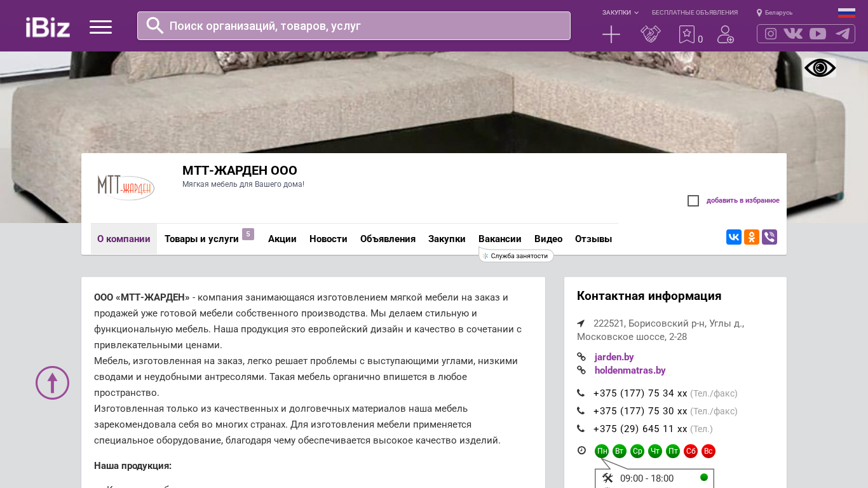This screenshot has width=868, height=488.
Task: Click the '5' badge on Товары и услуги
Action: point(248,234)
